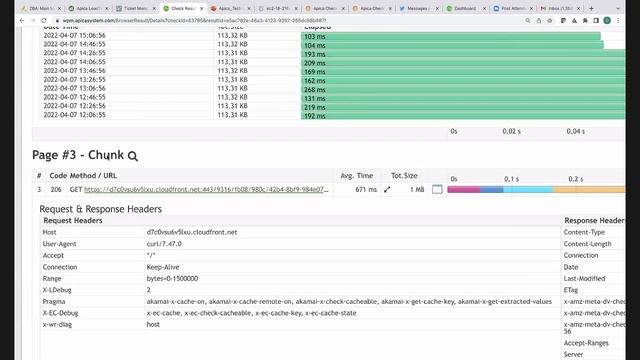
Task: Click the site lock icon in address bar
Action: pos(57,20)
